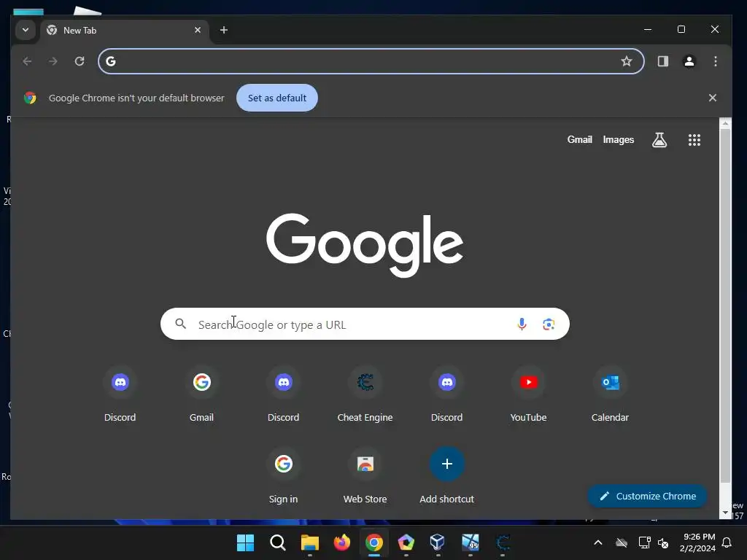Open the Cheat Engine shortcut
The image size is (747, 560).
(x=365, y=394)
